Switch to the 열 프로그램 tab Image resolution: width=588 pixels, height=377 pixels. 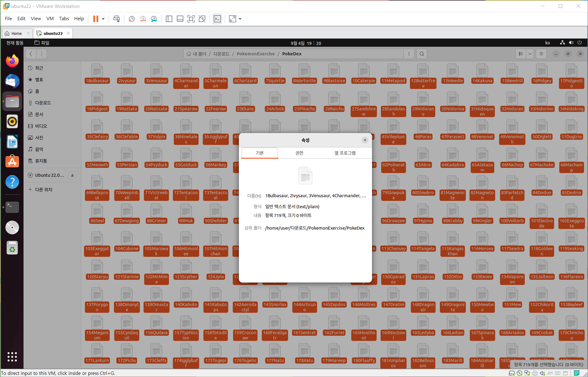[x=345, y=153]
